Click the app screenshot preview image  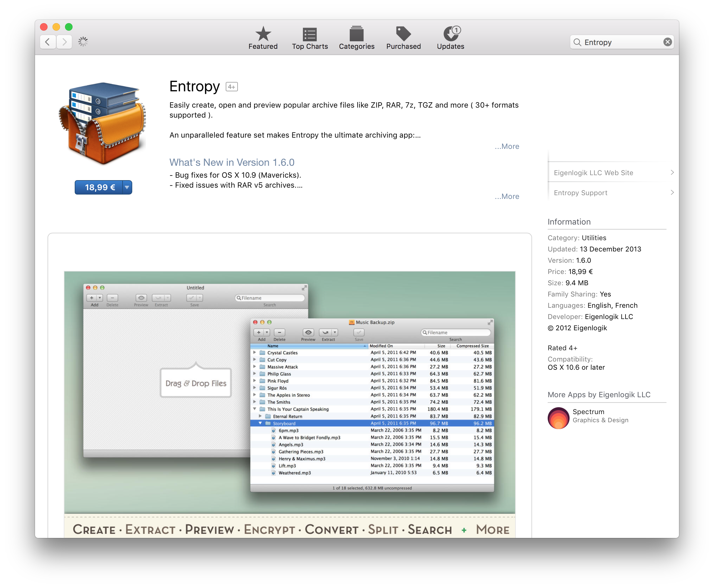point(289,403)
